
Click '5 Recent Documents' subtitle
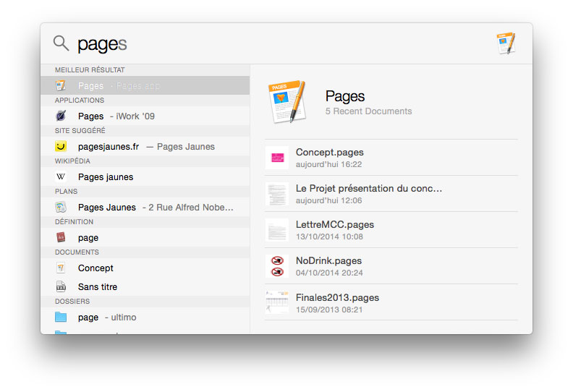368,111
